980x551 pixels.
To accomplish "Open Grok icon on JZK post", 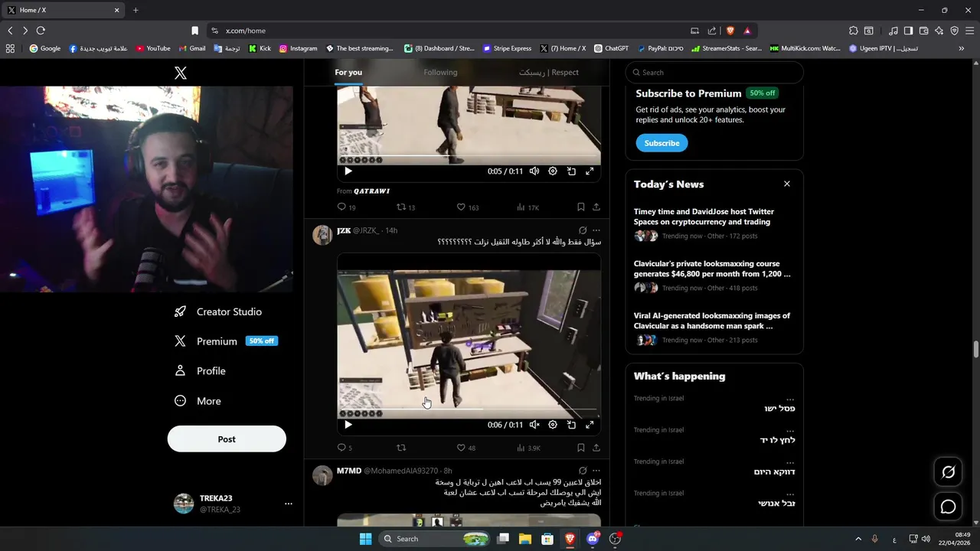I will pos(583,230).
